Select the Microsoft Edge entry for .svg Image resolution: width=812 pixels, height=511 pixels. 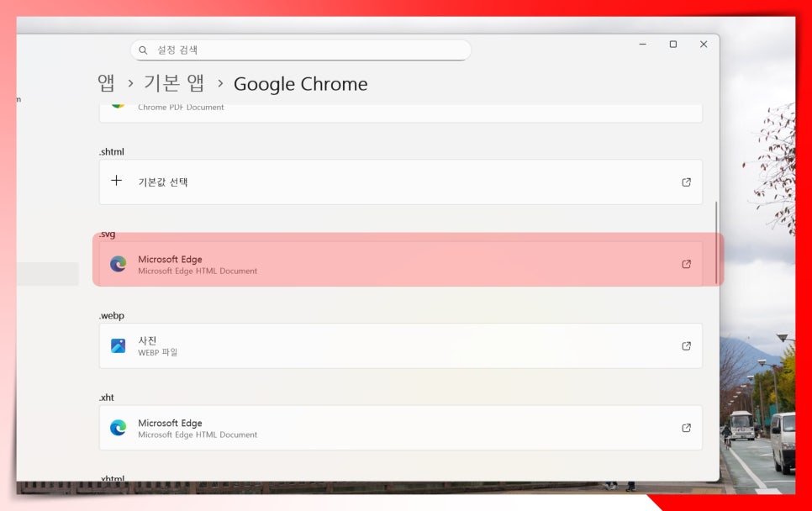pyautogui.click(x=401, y=264)
